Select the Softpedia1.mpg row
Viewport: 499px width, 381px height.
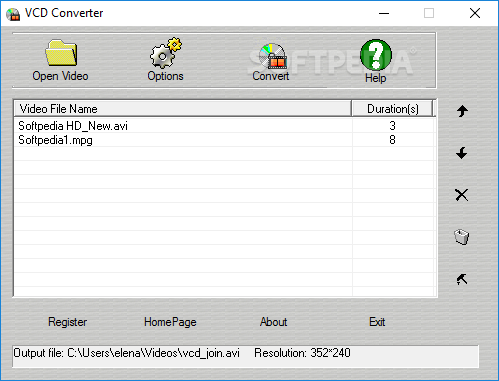[225, 140]
